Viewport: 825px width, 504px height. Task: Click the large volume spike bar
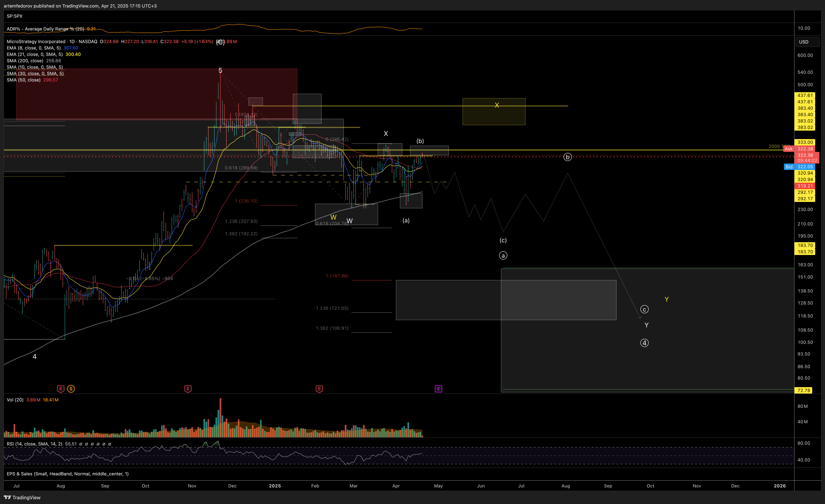coord(220,418)
